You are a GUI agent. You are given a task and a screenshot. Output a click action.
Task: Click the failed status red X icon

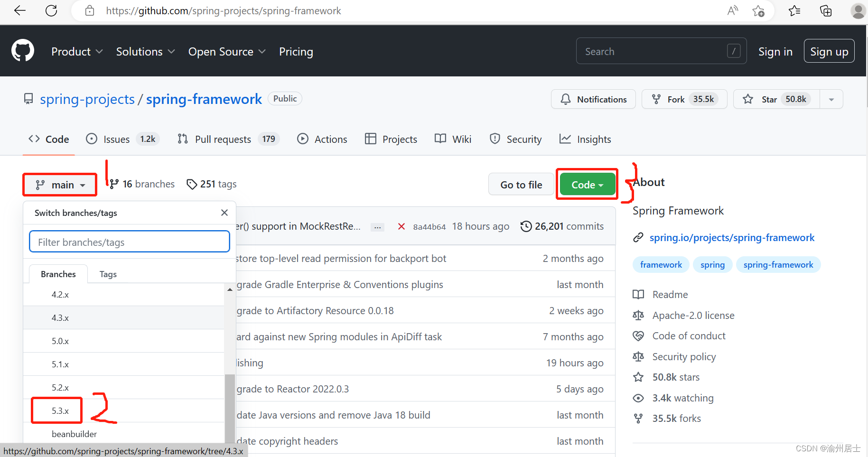pos(401,226)
